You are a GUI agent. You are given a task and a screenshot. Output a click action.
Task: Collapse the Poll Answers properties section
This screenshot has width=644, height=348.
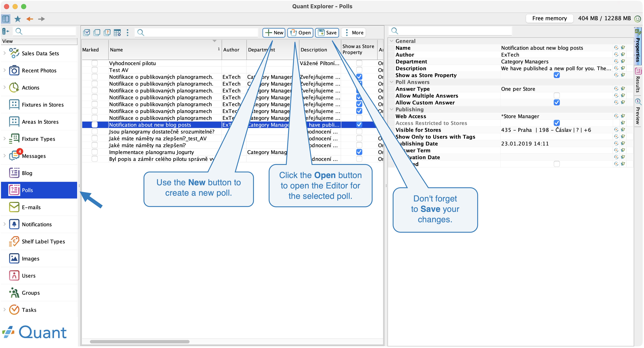[392, 82]
